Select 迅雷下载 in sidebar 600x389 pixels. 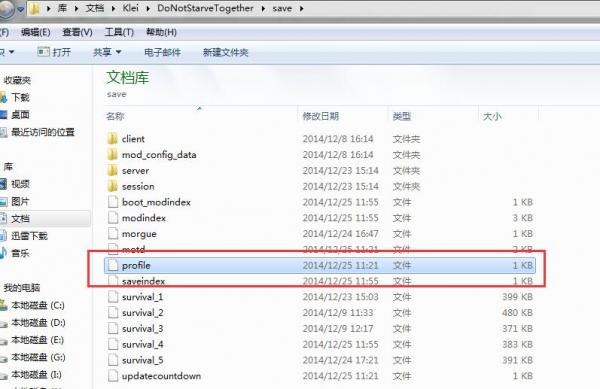pyautogui.click(x=29, y=236)
